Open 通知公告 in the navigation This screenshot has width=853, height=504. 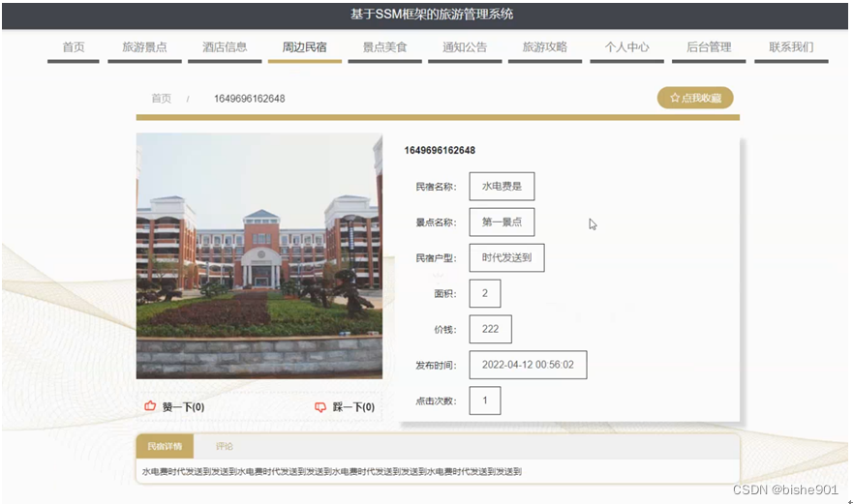pyautogui.click(x=465, y=47)
